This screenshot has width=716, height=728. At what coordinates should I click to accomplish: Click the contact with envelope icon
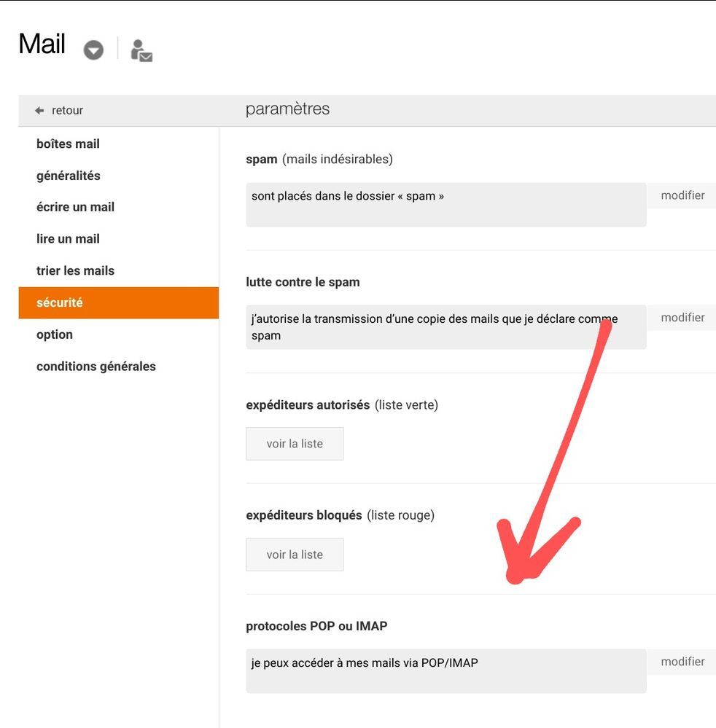140,50
